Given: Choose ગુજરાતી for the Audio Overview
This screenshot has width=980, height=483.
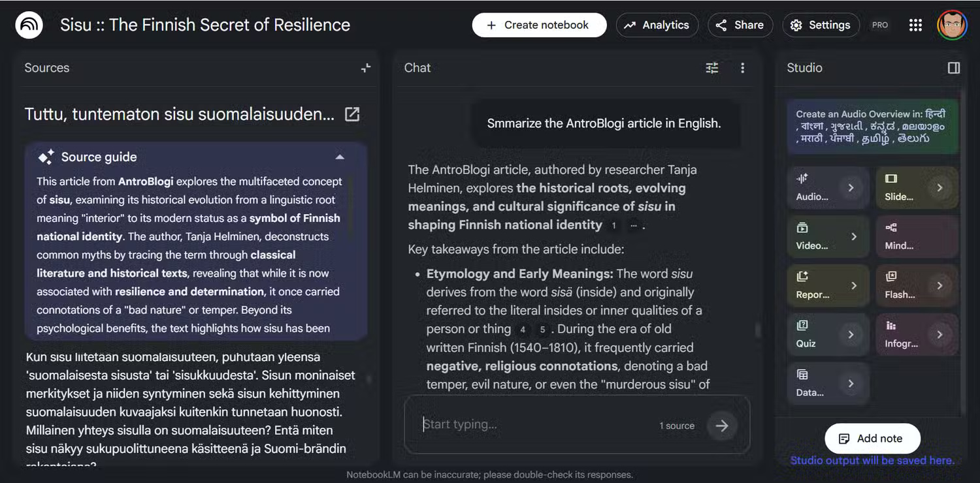Looking at the screenshot, I should (x=846, y=126).
